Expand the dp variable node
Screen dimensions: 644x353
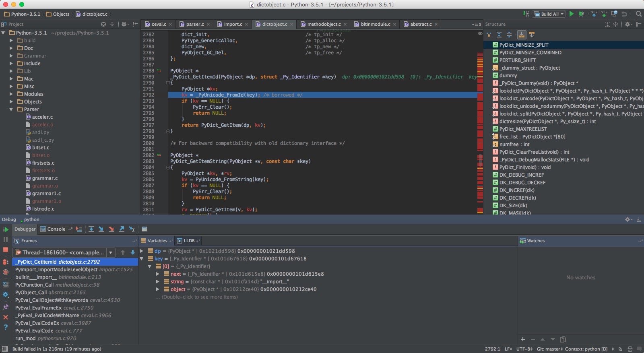tap(142, 251)
